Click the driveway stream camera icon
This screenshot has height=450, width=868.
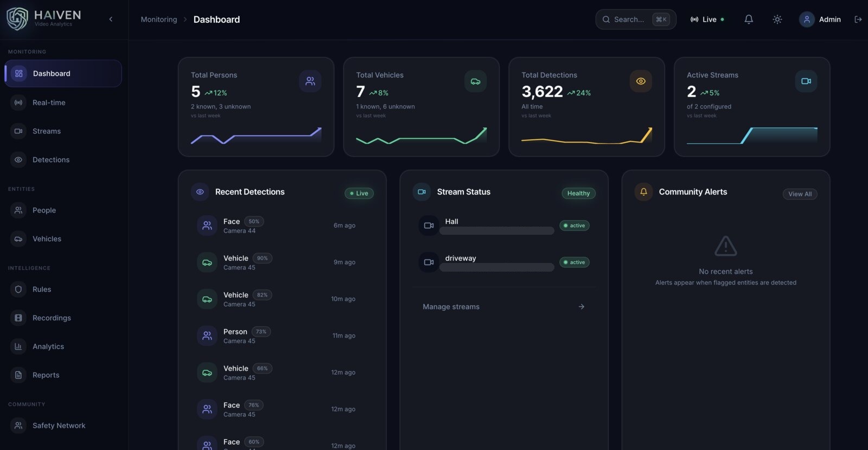click(429, 262)
